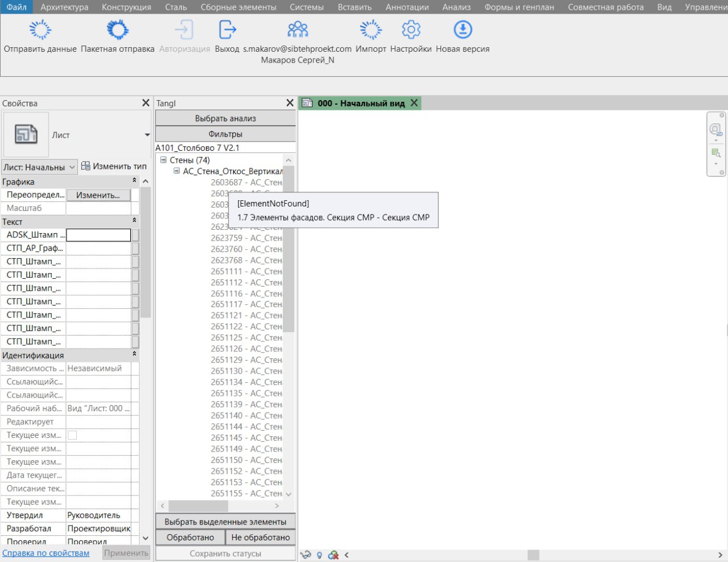Click the temporary hide/isolate glasses icon

306,555
